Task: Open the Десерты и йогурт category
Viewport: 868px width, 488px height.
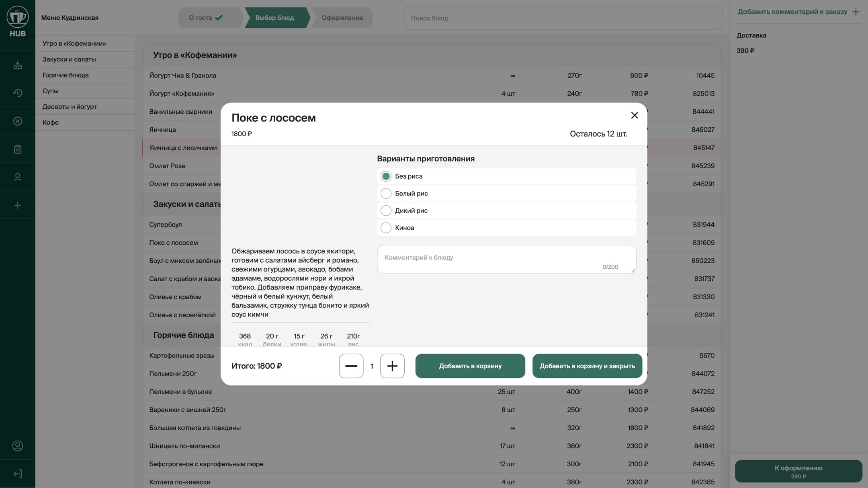Action: [x=85, y=107]
